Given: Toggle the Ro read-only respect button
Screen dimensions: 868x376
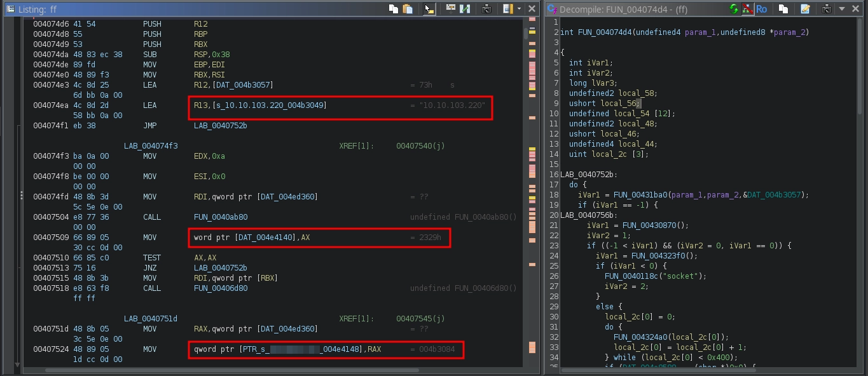Looking at the screenshot, I should (761, 9).
